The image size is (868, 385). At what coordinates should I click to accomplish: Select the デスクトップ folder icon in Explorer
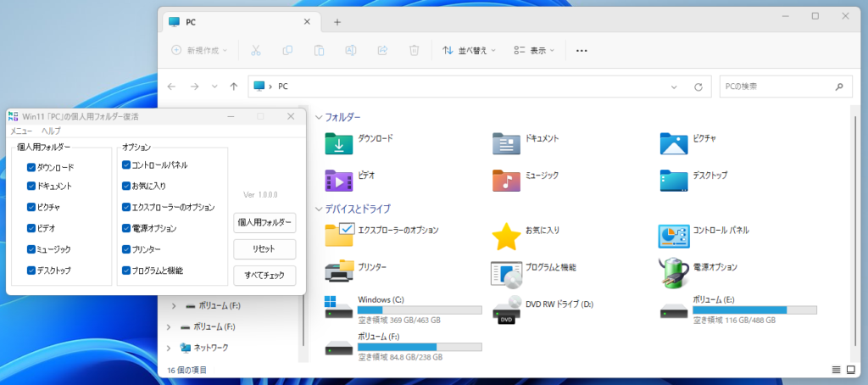point(674,180)
